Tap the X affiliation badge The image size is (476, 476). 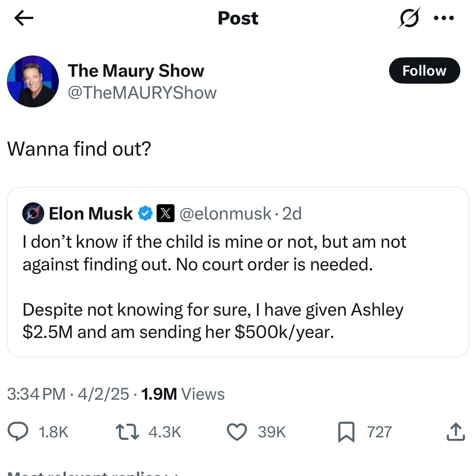tap(165, 214)
